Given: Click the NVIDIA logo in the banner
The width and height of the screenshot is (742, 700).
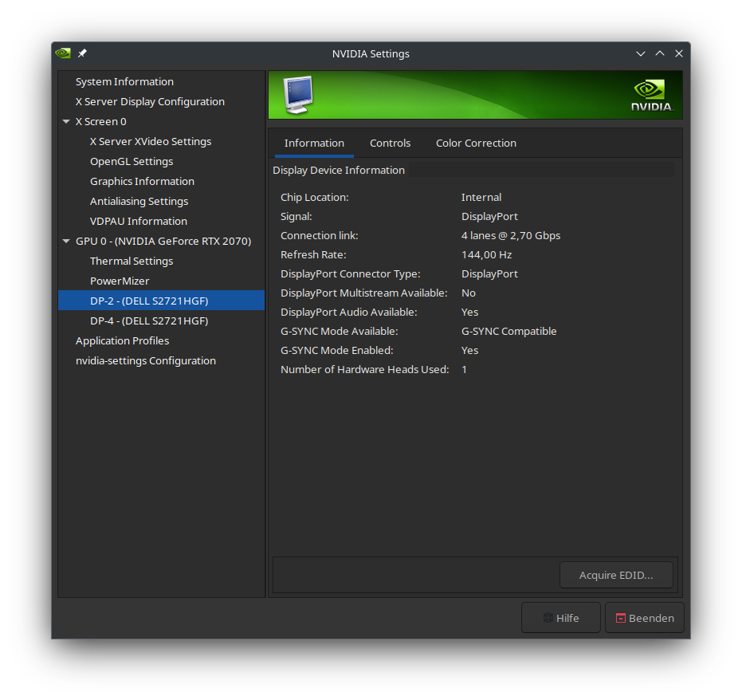Looking at the screenshot, I should 652,96.
